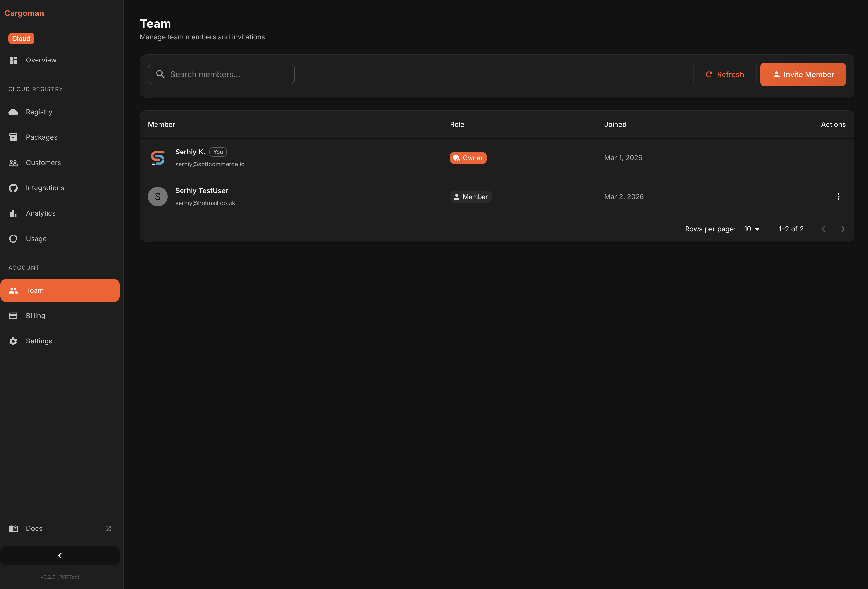Click the search magnifier icon in members search
Image resolution: width=868 pixels, height=589 pixels.
pyautogui.click(x=161, y=74)
